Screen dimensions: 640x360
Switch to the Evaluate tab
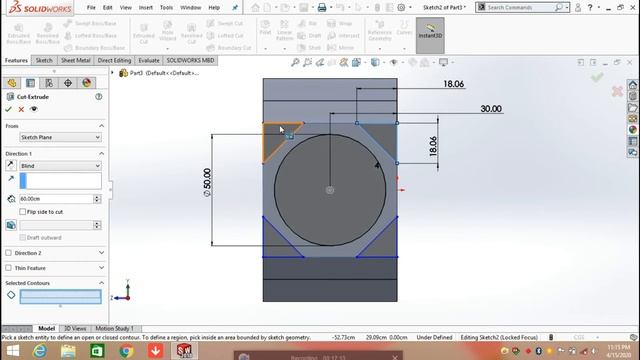coord(149,60)
